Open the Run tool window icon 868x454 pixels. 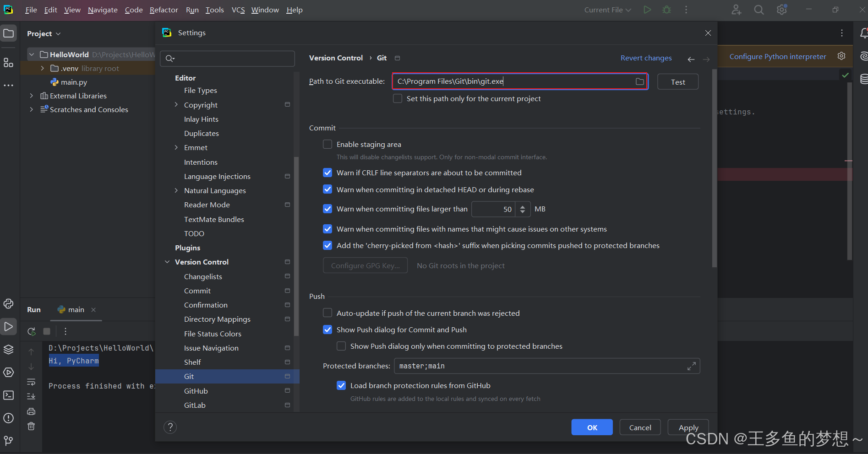[x=9, y=327]
